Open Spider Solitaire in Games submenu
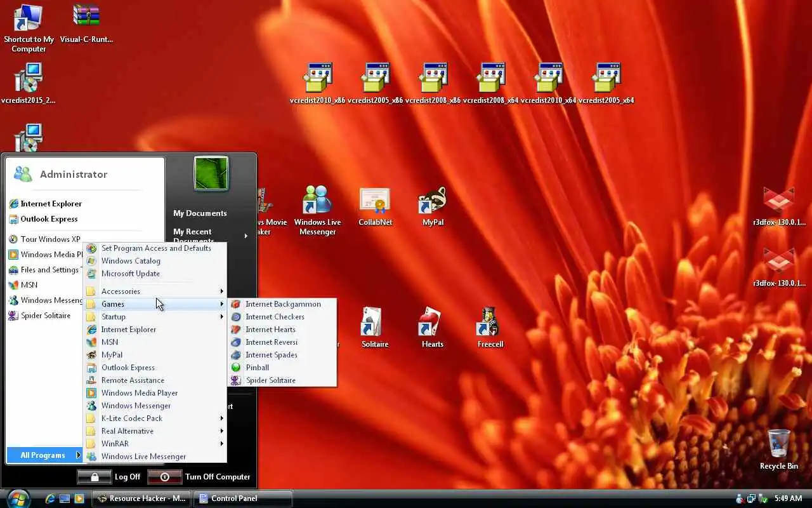Screen dimensions: 812x508 pos(282,380)
